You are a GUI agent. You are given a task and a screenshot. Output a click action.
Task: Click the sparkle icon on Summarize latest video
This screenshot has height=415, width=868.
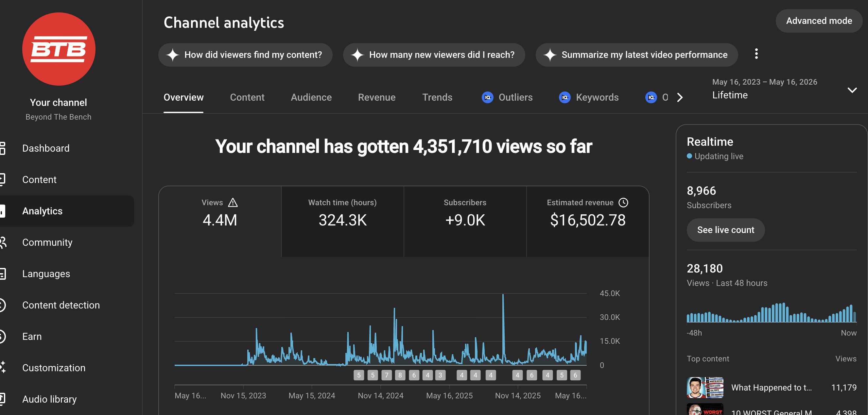point(549,55)
